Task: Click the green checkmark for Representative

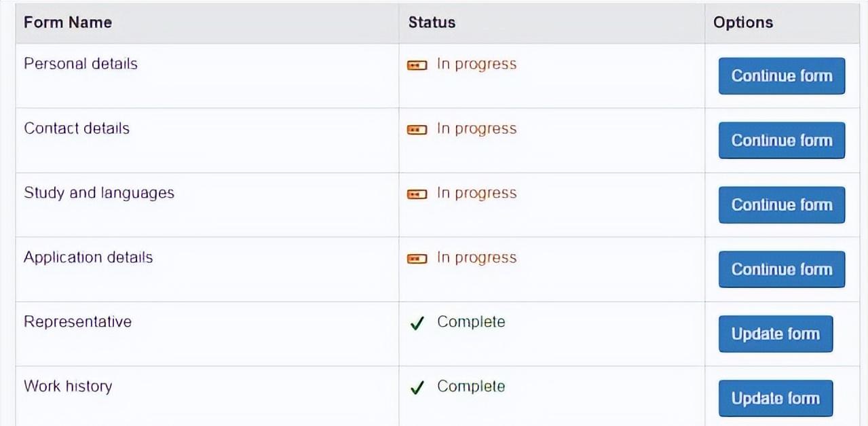Action: (x=417, y=323)
